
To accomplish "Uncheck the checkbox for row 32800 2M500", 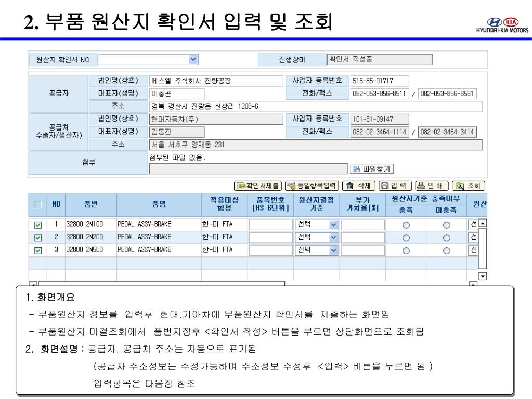I will coord(38,251).
